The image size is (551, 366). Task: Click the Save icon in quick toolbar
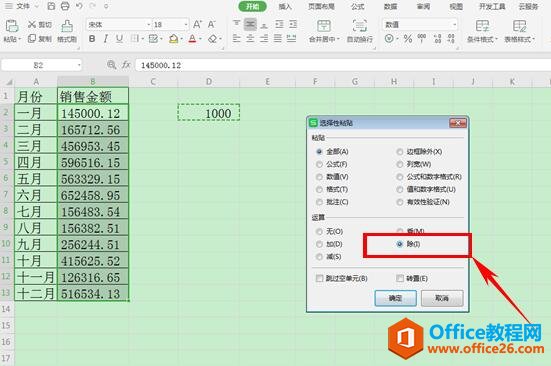click(51, 6)
